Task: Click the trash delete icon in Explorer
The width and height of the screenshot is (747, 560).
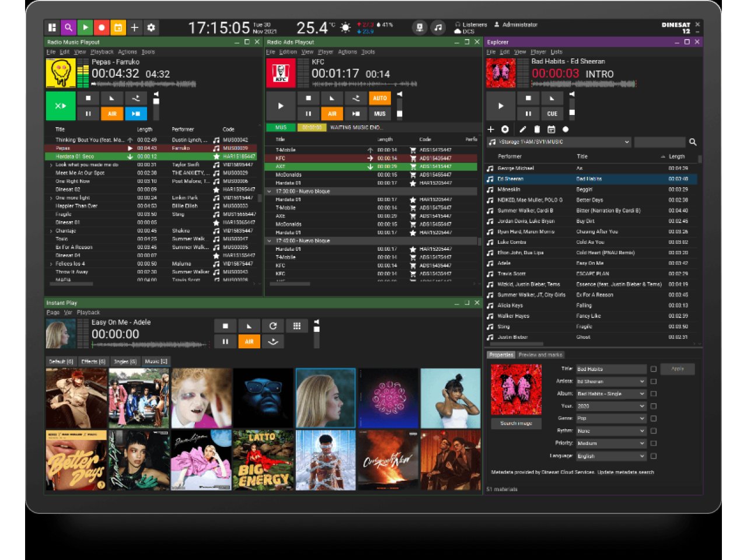Action: tap(537, 129)
